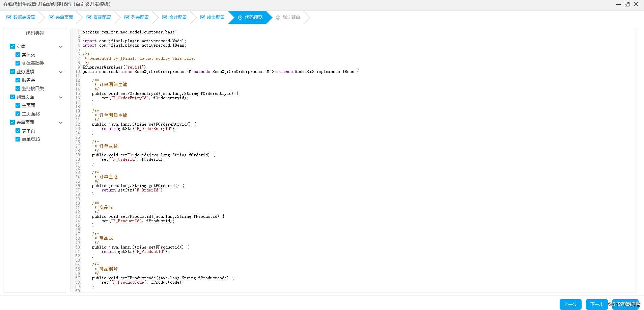Open the 绑定菜单 step
Screen dimensions: 644x310
tap(288, 17)
